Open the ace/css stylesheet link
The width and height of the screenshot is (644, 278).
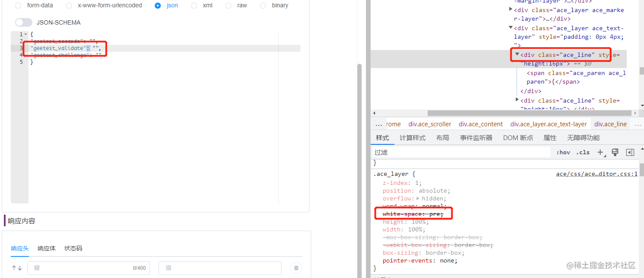click(x=597, y=174)
